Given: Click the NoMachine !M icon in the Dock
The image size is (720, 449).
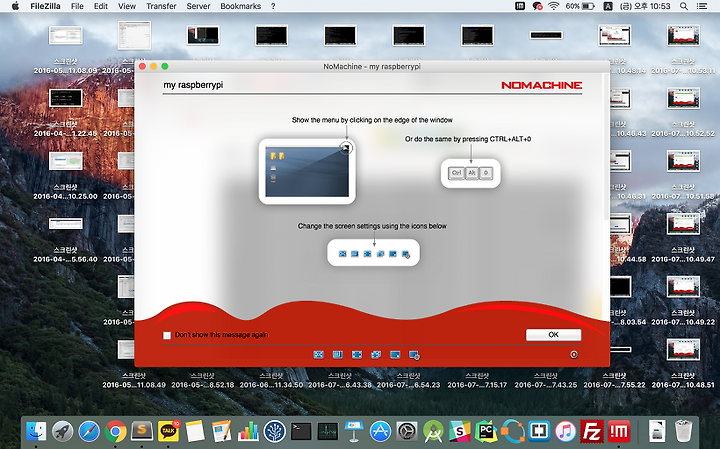Looking at the screenshot, I should click(x=619, y=432).
